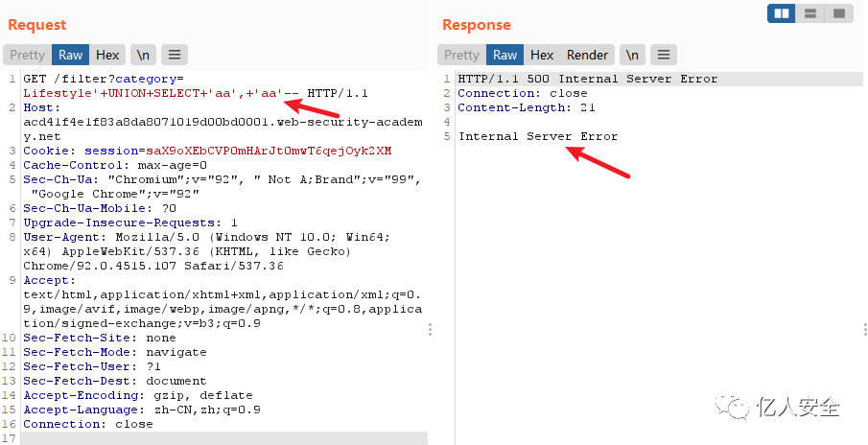Screen dimensions: 868x445
Task: Click the handle on the Response panel's right edge
Action: (x=865, y=330)
